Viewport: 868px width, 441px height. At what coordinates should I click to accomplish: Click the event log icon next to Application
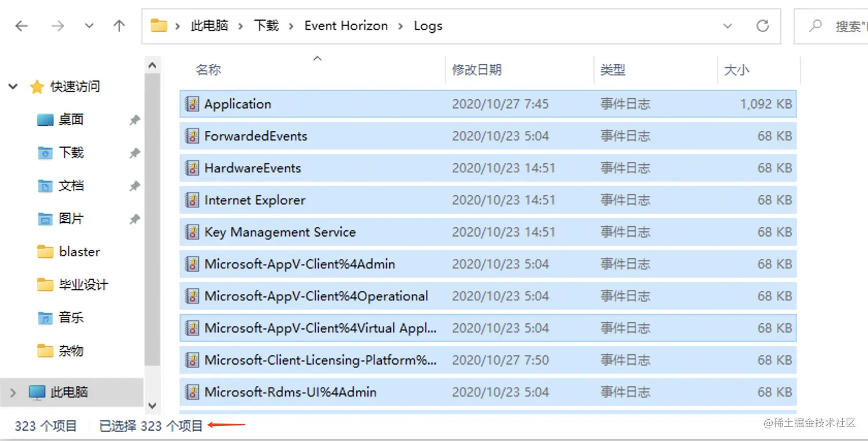coord(191,103)
